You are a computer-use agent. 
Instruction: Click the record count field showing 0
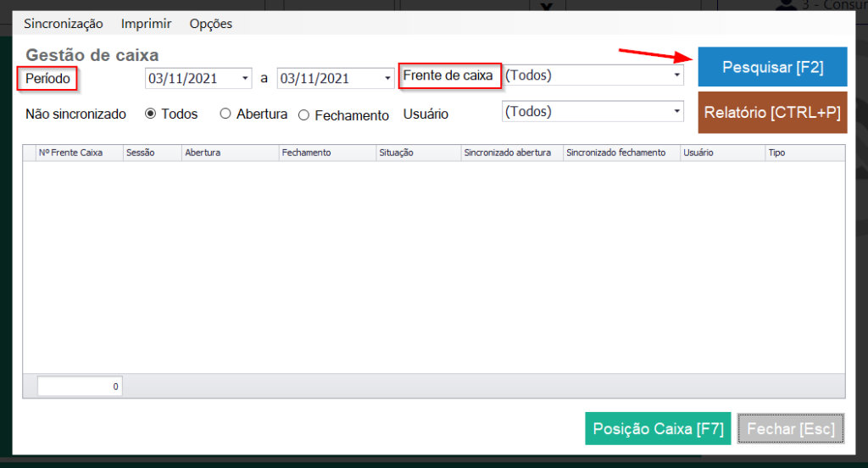[80, 386]
